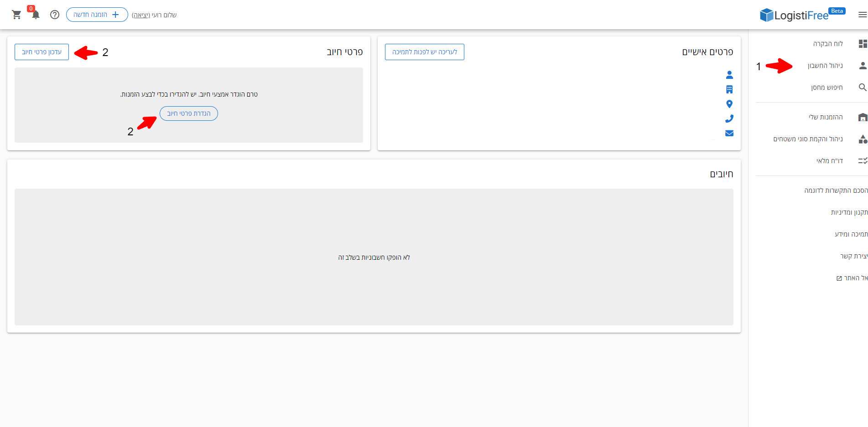Click the building company icon
The height and width of the screenshot is (427, 868).
[729, 89]
